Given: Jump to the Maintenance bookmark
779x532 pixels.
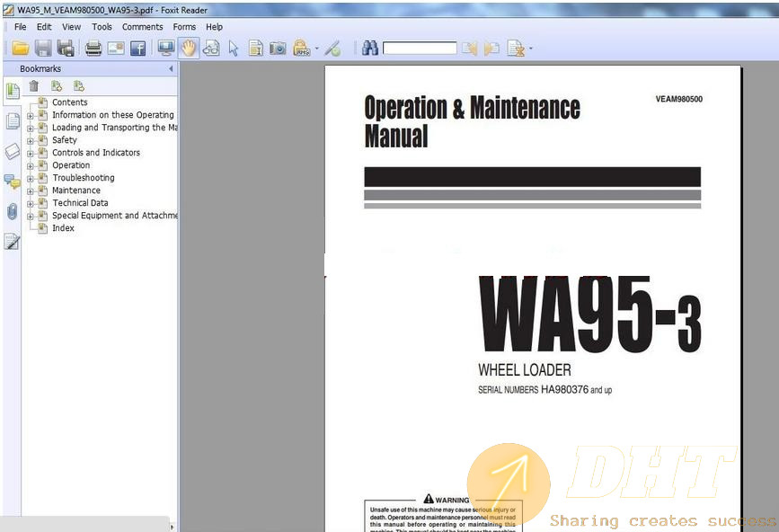Looking at the screenshot, I should [76, 191].
